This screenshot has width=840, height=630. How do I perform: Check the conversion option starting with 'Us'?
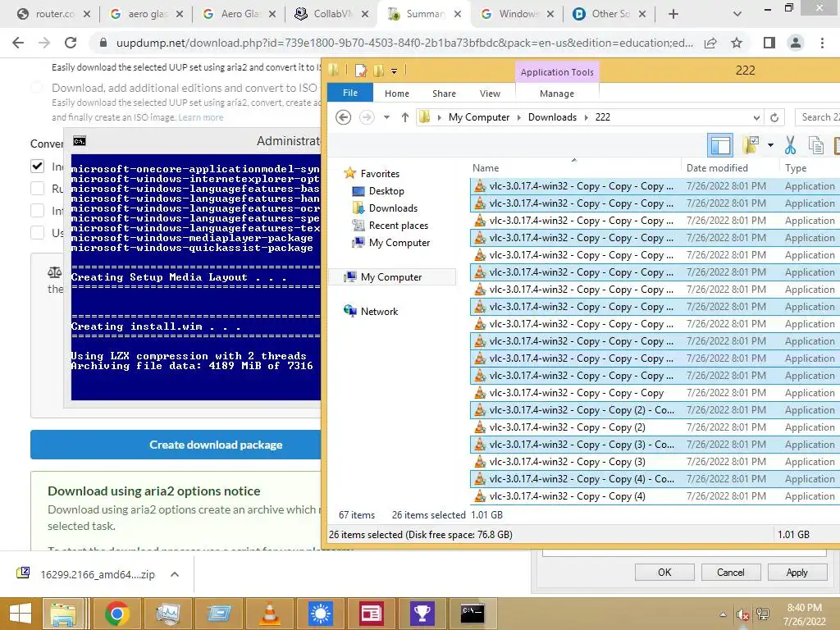[37, 232]
